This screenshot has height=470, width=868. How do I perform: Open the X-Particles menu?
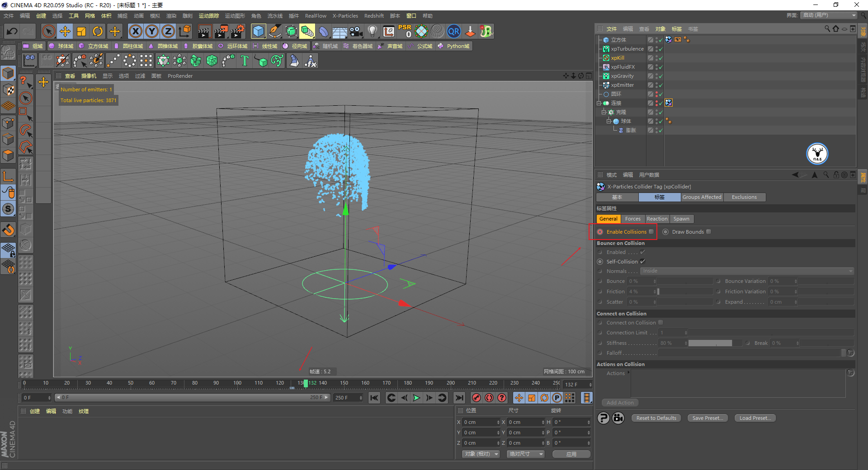tap(345, 16)
